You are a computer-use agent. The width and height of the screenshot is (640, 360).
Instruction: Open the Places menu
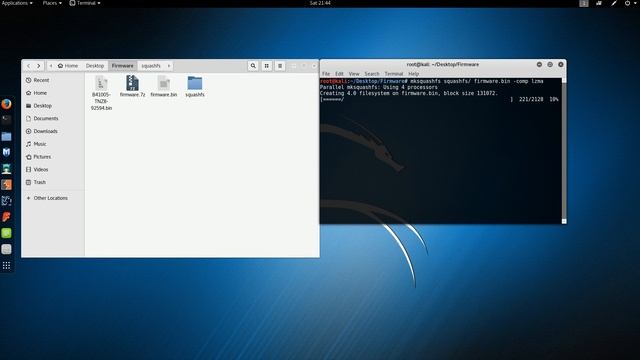[52, 3]
